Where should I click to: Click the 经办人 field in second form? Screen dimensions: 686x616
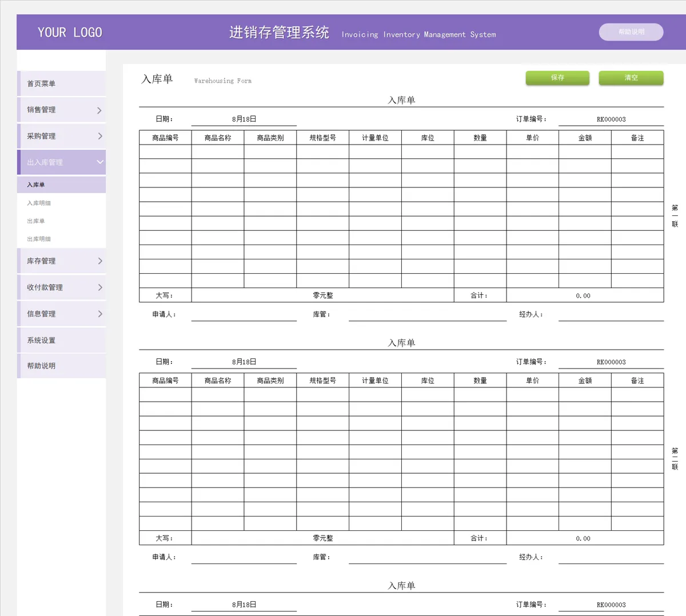[x=611, y=557]
